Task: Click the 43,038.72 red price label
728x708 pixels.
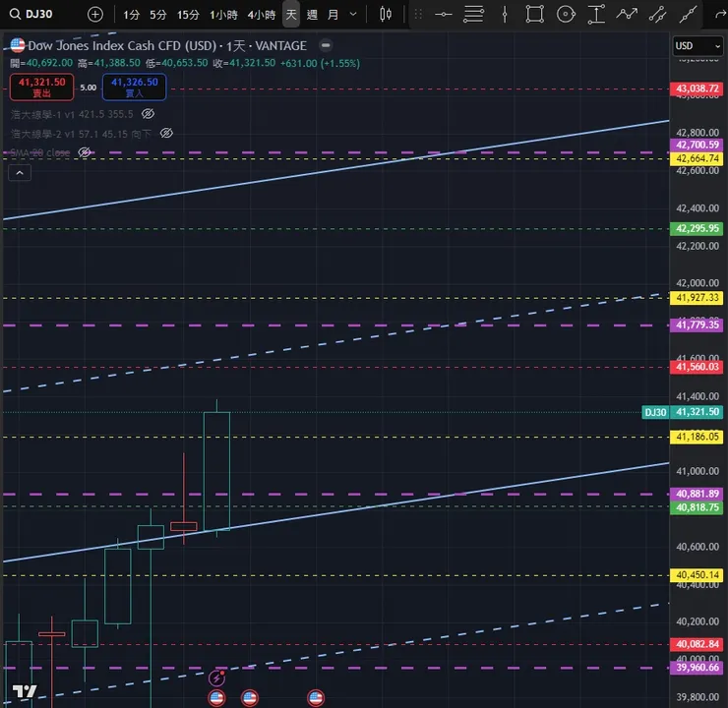Action: (697, 88)
